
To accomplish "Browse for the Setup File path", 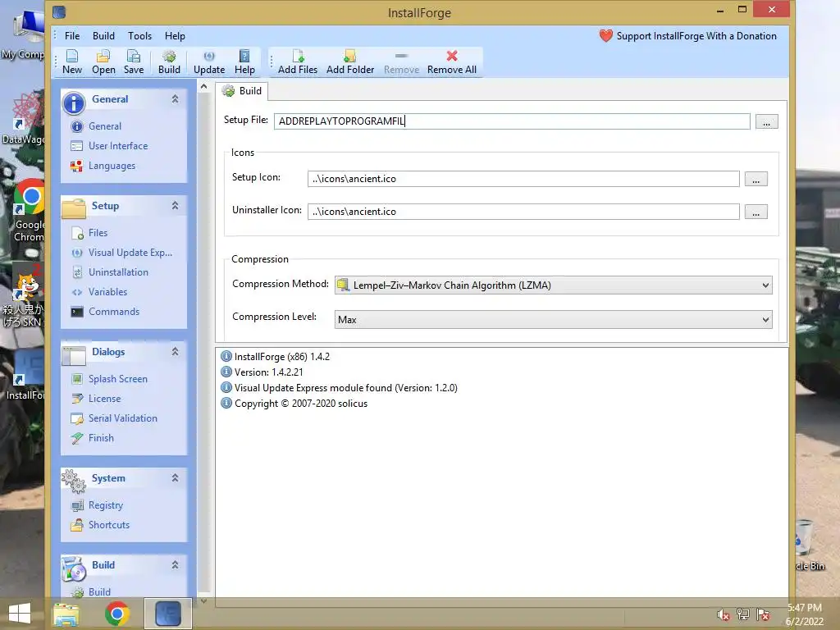I will tap(766, 121).
